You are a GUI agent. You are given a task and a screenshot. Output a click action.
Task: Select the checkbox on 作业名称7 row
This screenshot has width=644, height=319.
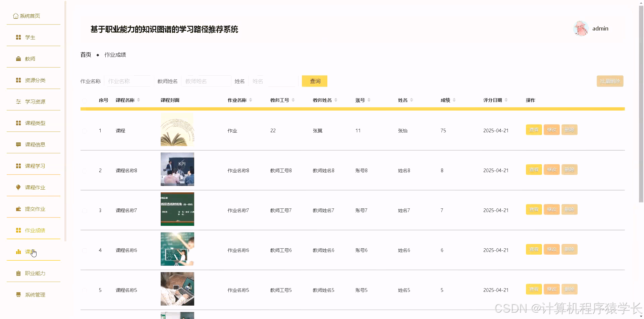coord(85,210)
